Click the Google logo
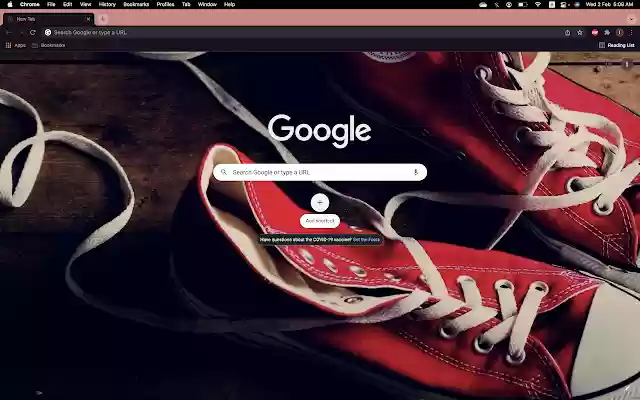Screen dimensions: 640x400 click(x=320, y=131)
